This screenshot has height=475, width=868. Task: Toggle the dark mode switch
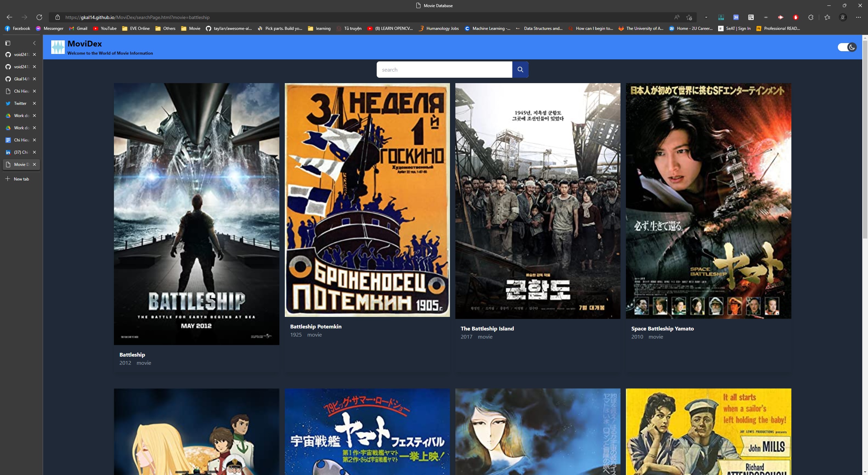tap(847, 47)
